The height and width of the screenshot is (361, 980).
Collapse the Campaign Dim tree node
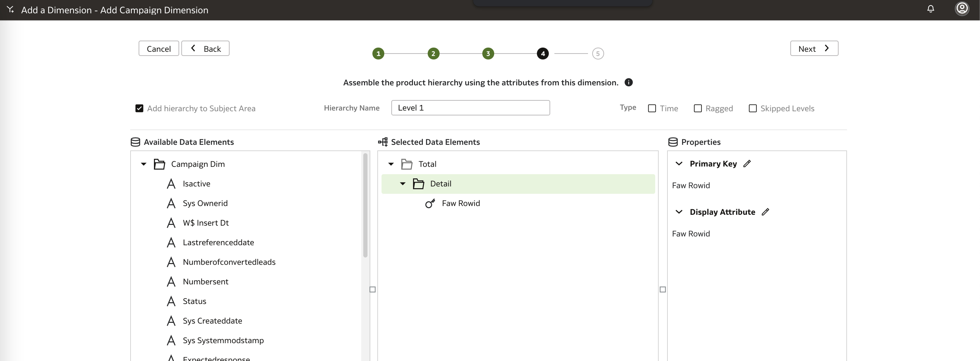[143, 164]
